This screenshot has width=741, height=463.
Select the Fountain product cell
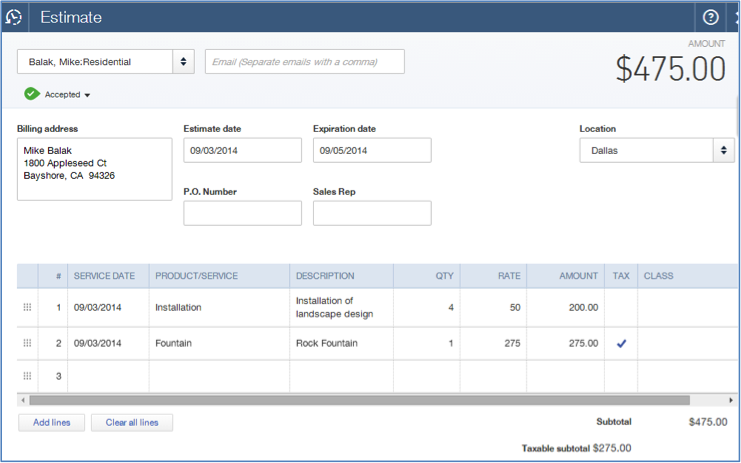[219, 343]
